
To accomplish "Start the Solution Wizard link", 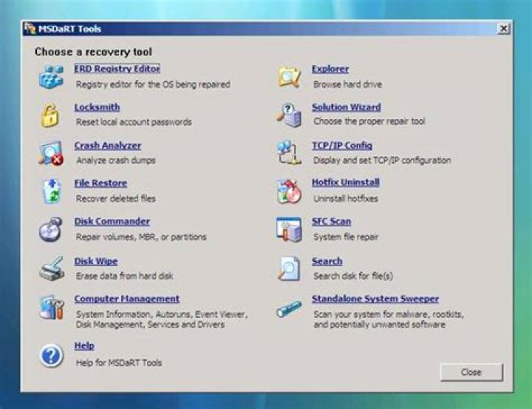I will coord(346,107).
